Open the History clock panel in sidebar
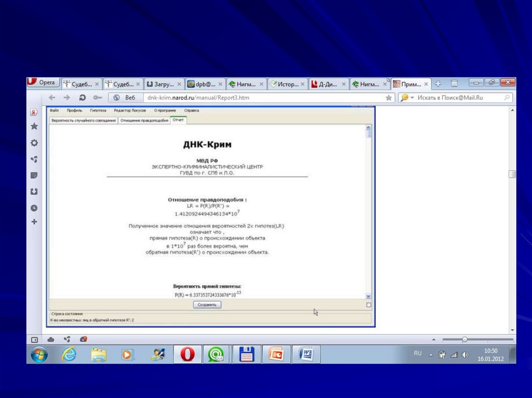Screen dimensions: 532x398 point(34,208)
